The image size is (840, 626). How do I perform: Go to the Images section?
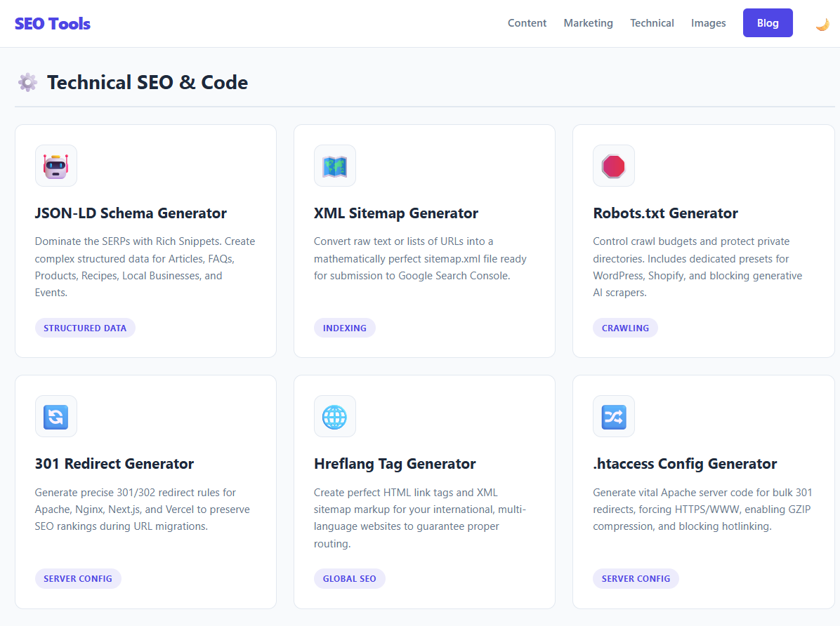tap(708, 23)
